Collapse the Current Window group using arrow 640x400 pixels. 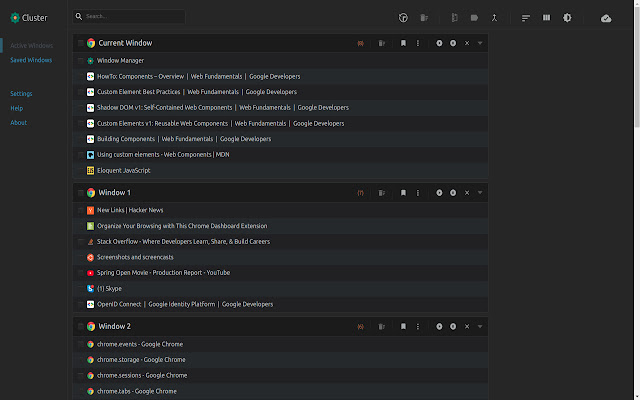click(x=480, y=43)
